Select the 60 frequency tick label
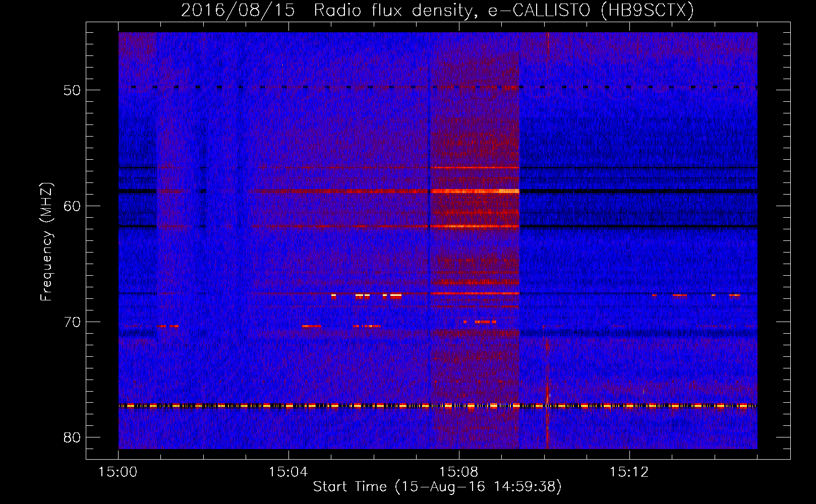The width and height of the screenshot is (816, 504). pos(72,206)
